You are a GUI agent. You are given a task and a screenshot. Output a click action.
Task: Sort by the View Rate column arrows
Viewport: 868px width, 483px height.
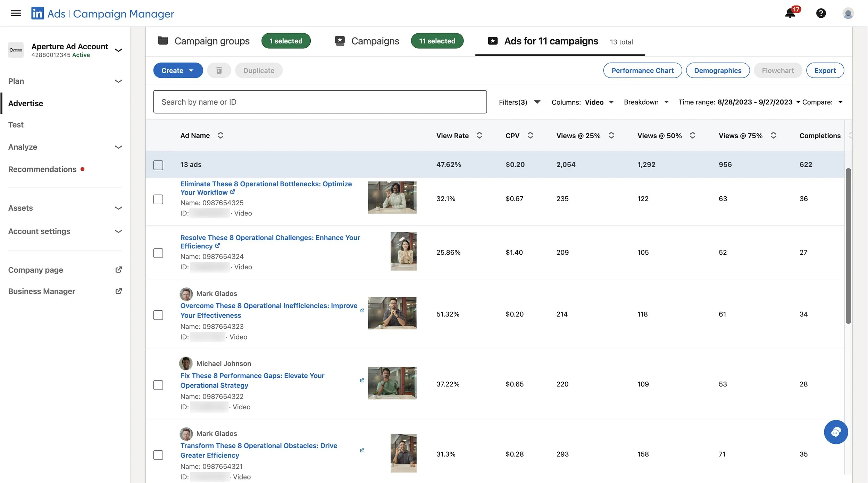pos(479,136)
